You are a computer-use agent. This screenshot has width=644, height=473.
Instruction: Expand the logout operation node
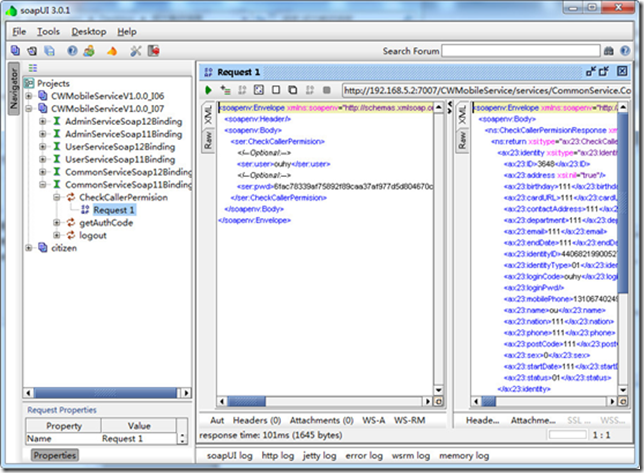(56, 236)
